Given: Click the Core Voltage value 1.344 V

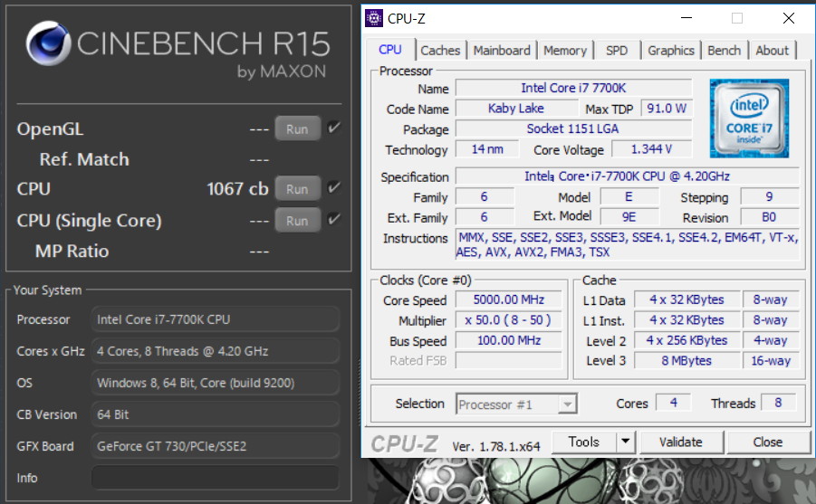Looking at the screenshot, I should [x=651, y=148].
